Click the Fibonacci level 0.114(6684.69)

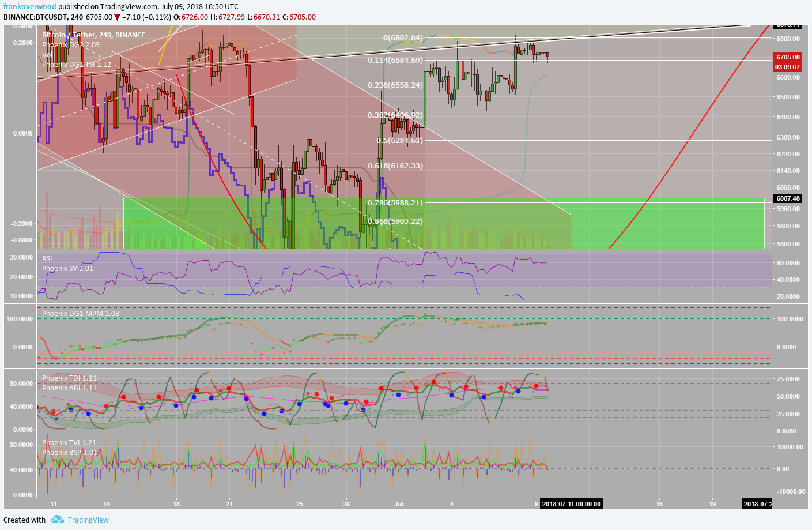(x=395, y=60)
